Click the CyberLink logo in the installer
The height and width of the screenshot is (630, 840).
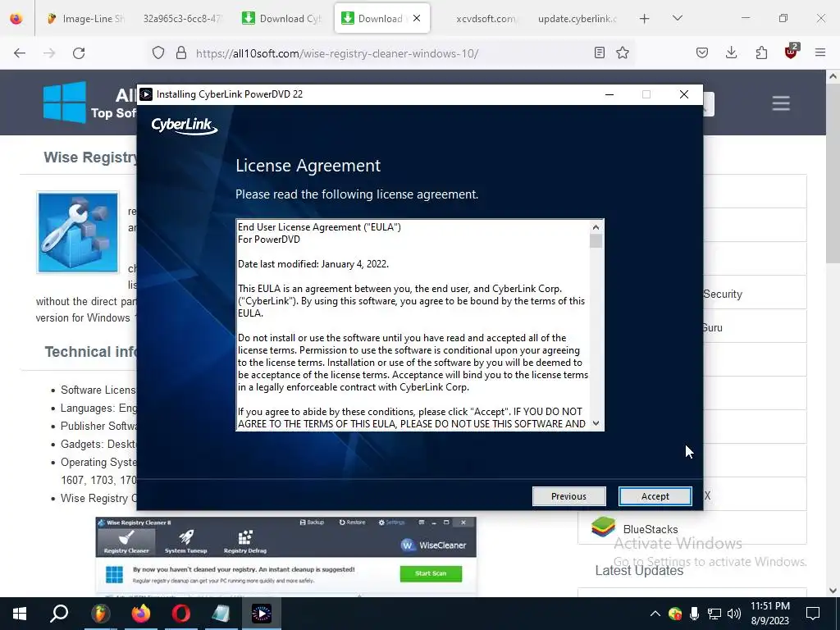pos(185,126)
